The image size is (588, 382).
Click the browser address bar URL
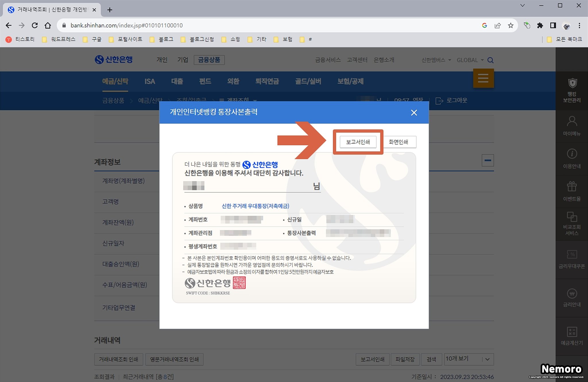126,26
